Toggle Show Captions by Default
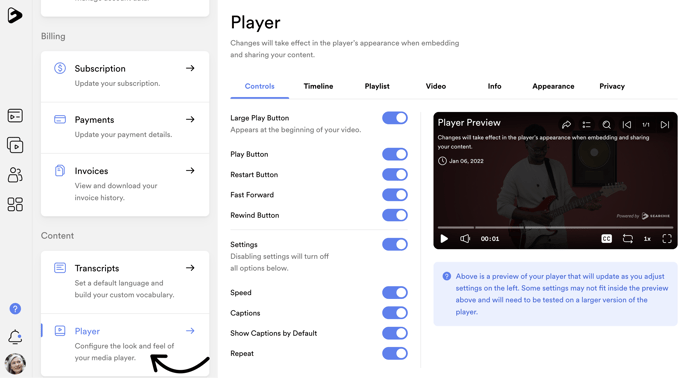 click(395, 333)
